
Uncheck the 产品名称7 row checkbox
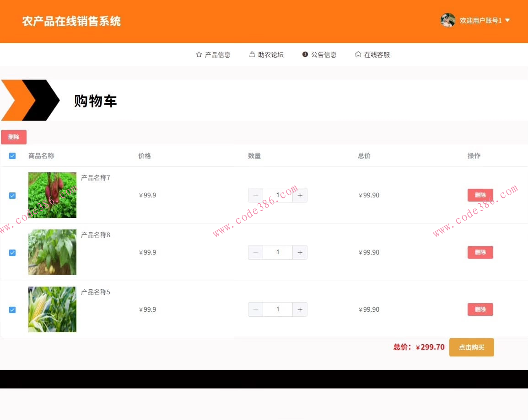click(12, 195)
